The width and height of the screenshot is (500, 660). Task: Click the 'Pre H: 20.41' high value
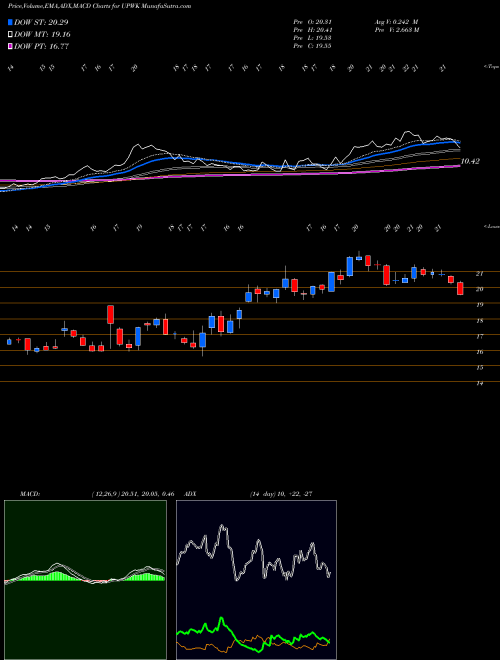[312, 30]
